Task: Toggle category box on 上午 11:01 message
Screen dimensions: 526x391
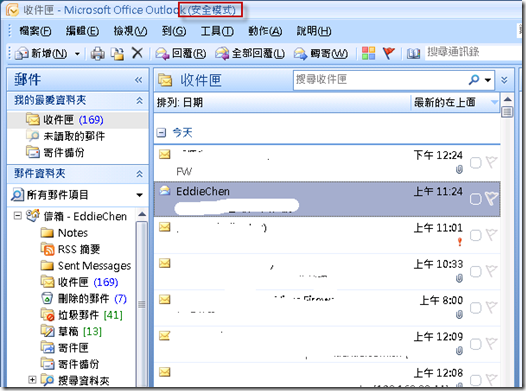Action: click(x=475, y=235)
